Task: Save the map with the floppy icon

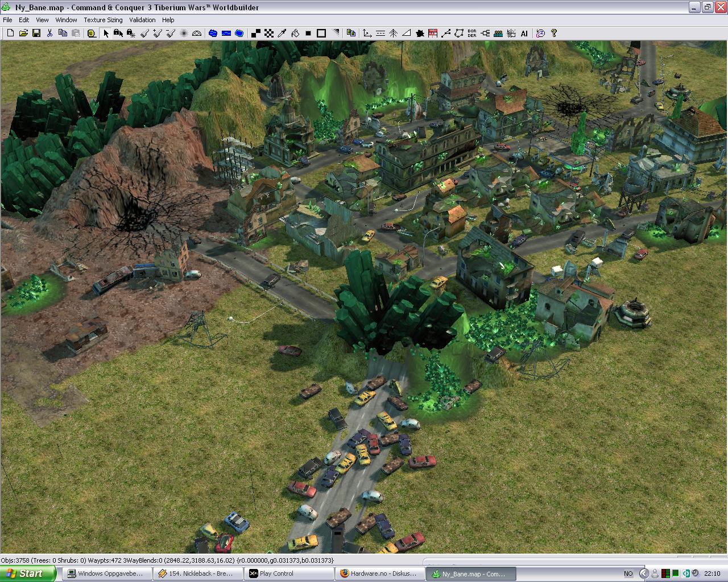Action: [x=36, y=33]
